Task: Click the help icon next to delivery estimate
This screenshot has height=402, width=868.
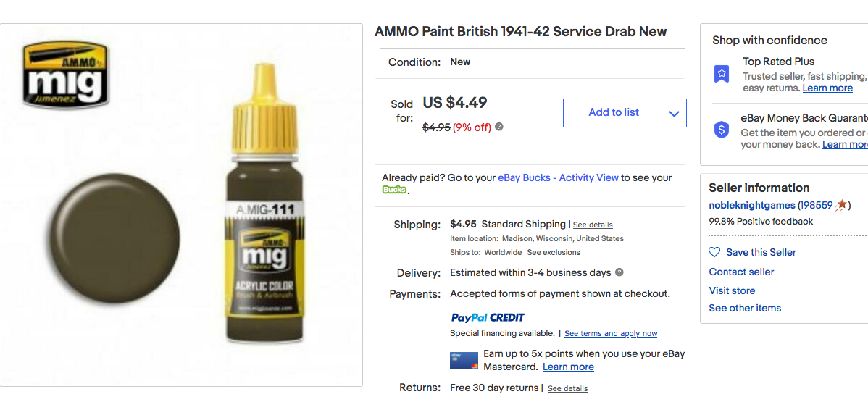Action: coord(619,272)
